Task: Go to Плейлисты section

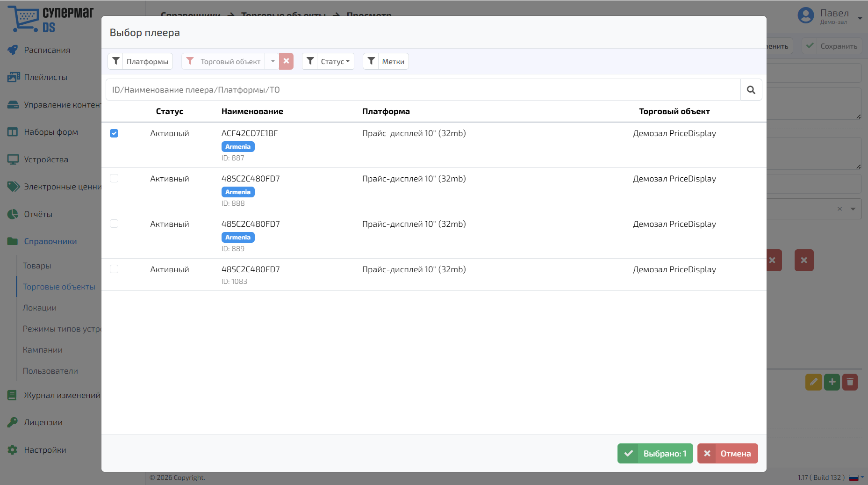Action: (45, 77)
